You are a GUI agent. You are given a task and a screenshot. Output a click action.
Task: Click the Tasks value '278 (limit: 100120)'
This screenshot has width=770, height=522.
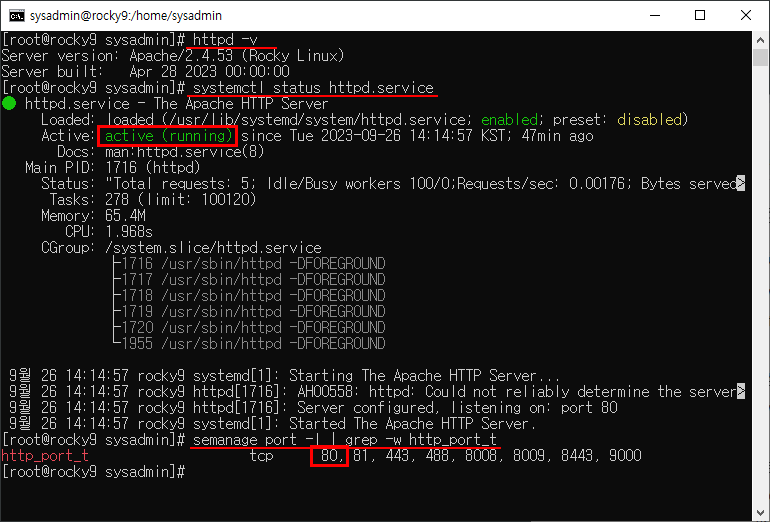pos(181,199)
